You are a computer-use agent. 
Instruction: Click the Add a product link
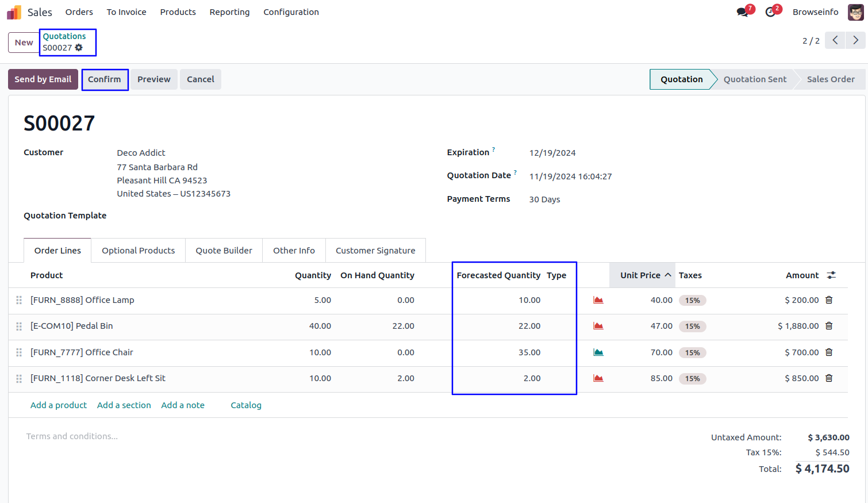pos(59,405)
